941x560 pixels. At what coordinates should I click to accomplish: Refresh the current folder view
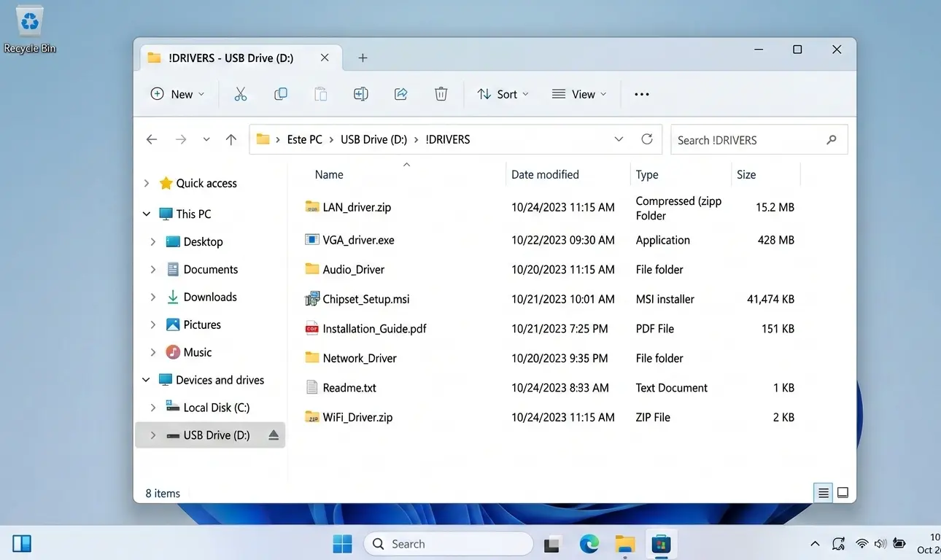point(646,139)
